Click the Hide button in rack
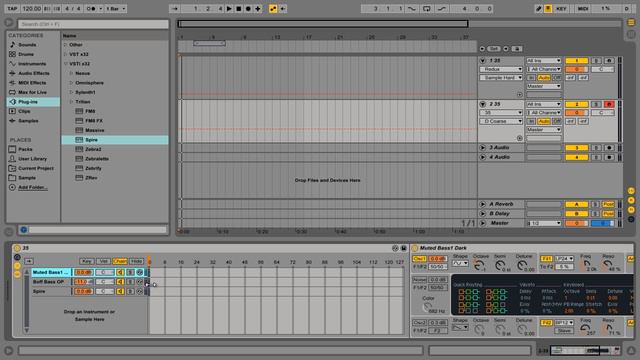Viewport: 640px width, 360px height. pos(137,261)
